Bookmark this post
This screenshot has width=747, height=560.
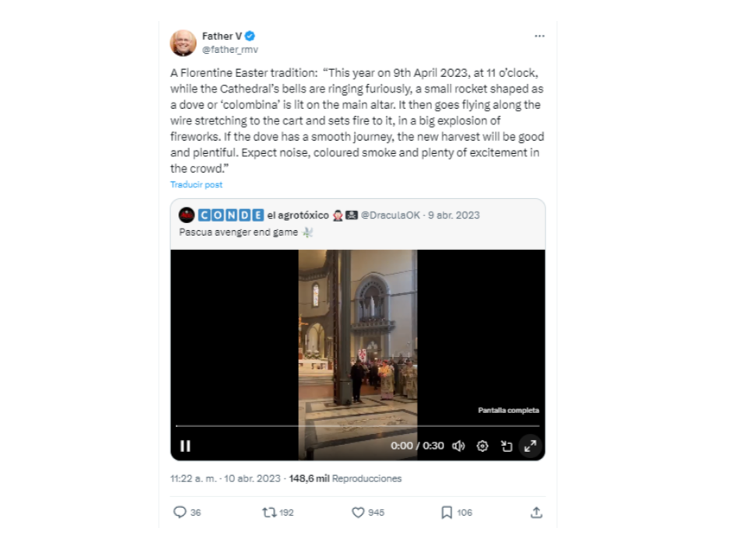click(x=447, y=513)
